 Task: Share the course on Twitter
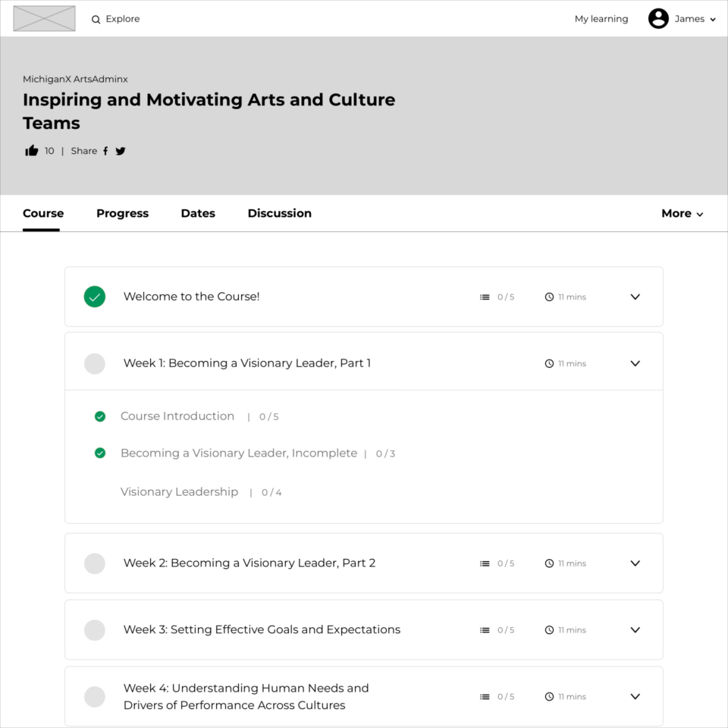(x=121, y=150)
